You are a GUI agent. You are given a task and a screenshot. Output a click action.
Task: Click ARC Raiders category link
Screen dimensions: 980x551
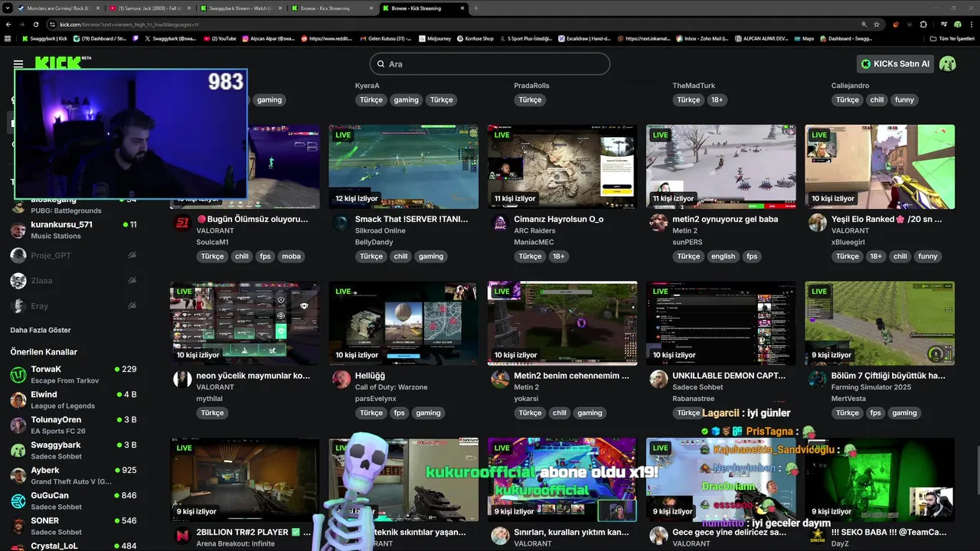point(534,230)
